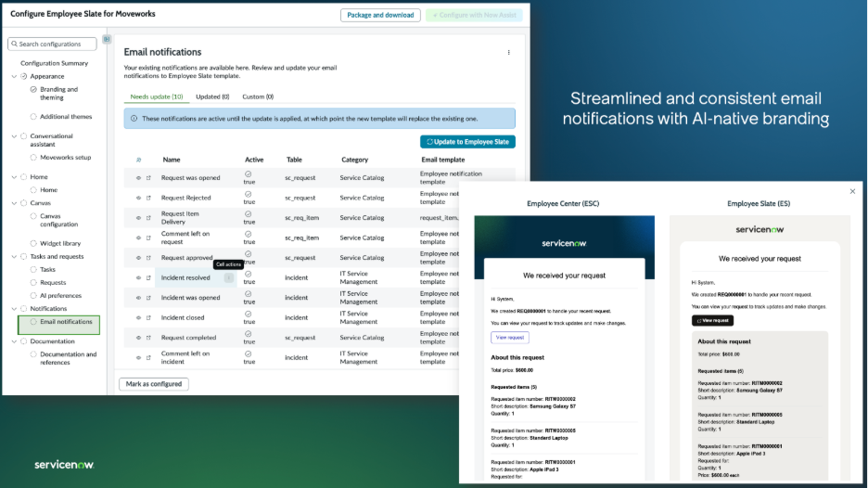Switch to the Updated (0) tab
868x488 pixels.
tap(212, 96)
